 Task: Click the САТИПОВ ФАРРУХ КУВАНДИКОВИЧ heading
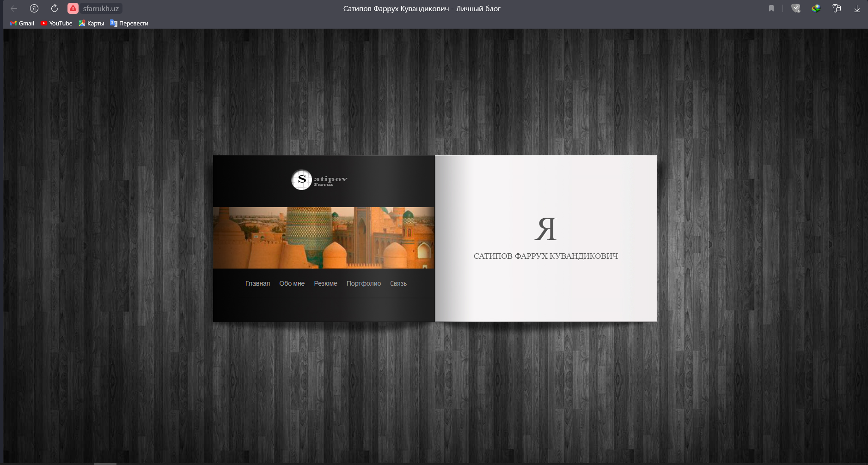pyautogui.click(x=546, y=256)
